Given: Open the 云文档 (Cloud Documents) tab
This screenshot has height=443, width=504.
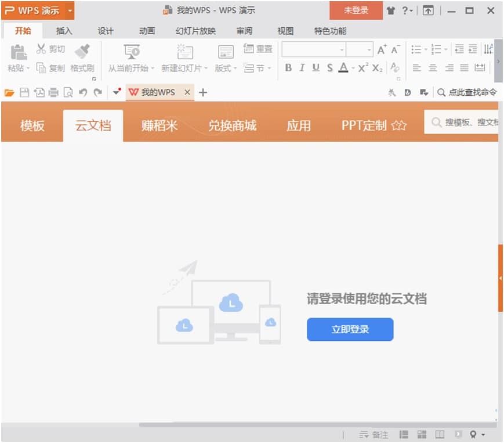Looking at the screenshot, I should tap(93, 124).
